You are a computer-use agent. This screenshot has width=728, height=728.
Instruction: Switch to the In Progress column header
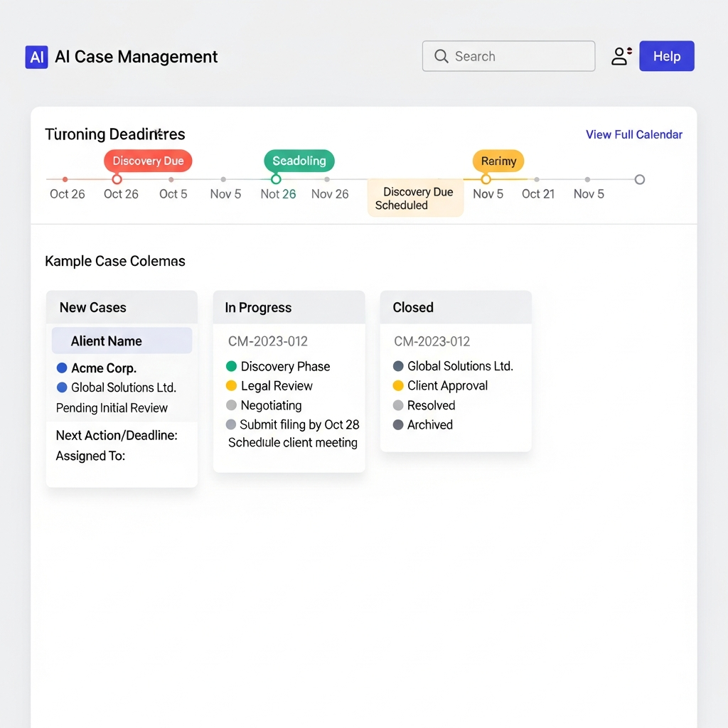pos(258,307)
